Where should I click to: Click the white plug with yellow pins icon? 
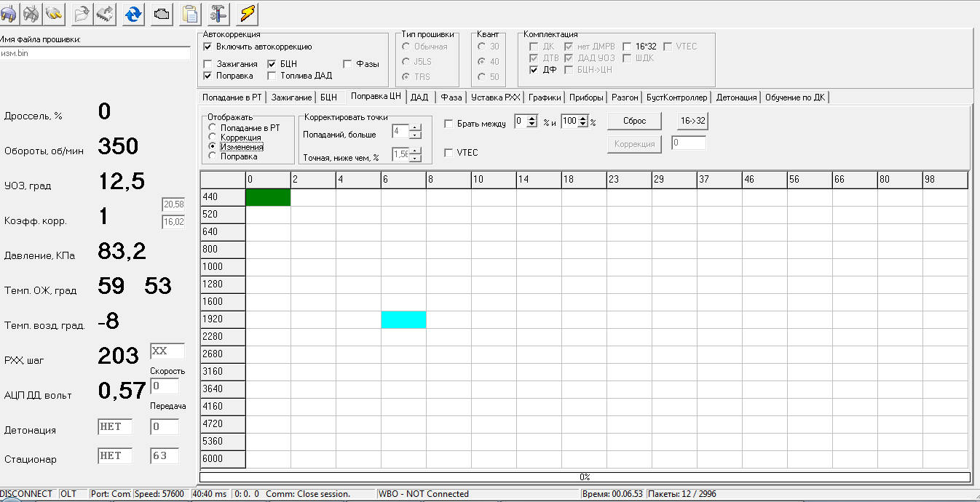[x=55, y=12]
